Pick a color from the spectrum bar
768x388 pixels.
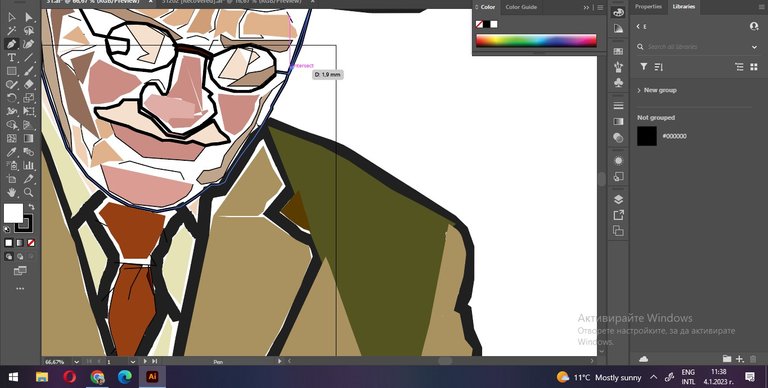click(x=536, y=41)
